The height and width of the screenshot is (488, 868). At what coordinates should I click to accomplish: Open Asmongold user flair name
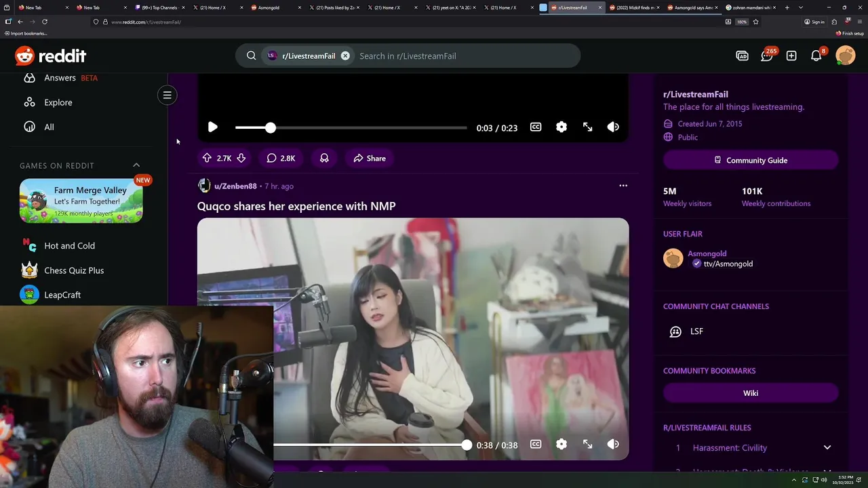tap(707, 253)
